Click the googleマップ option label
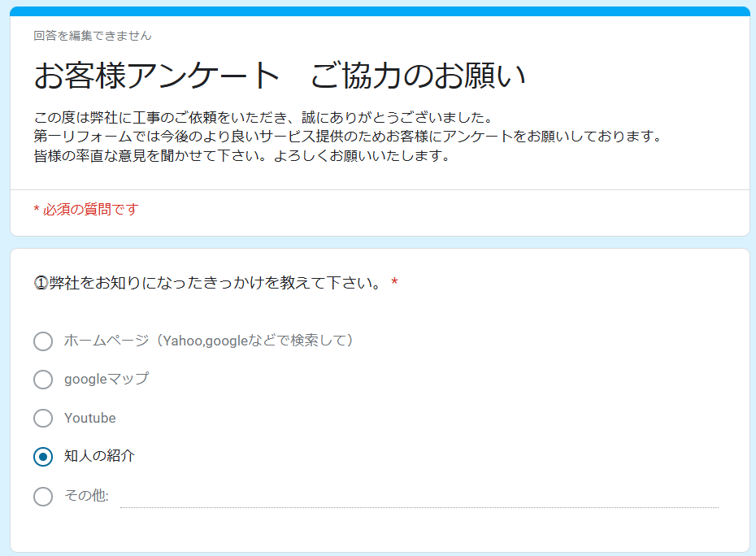Image resolution: width=756 pixels, height=556 pixels. pos(106,379)
